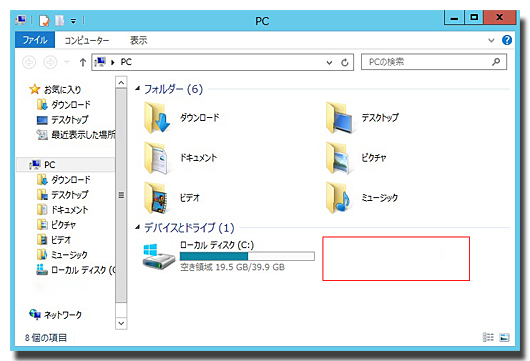
Task: Switch to large icons view in status bar
Action: [504, 337]
